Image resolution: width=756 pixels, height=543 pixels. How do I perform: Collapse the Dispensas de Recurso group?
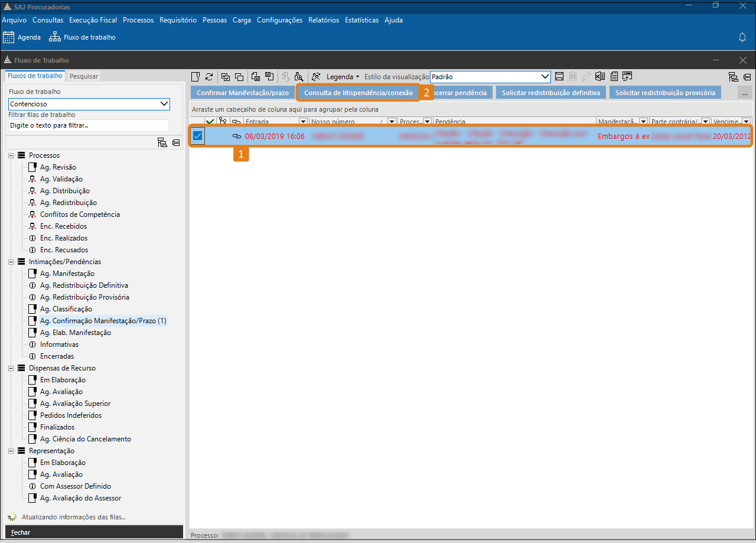pos(11,368)
